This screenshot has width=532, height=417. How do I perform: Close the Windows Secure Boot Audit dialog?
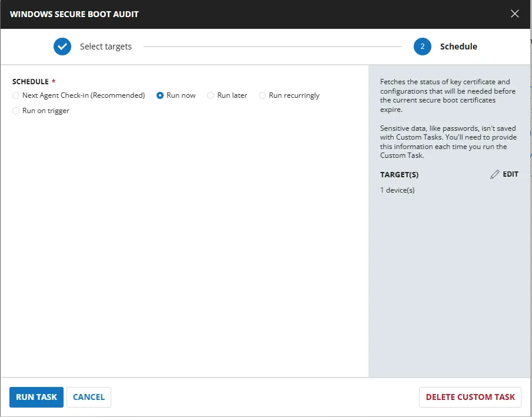515,14
